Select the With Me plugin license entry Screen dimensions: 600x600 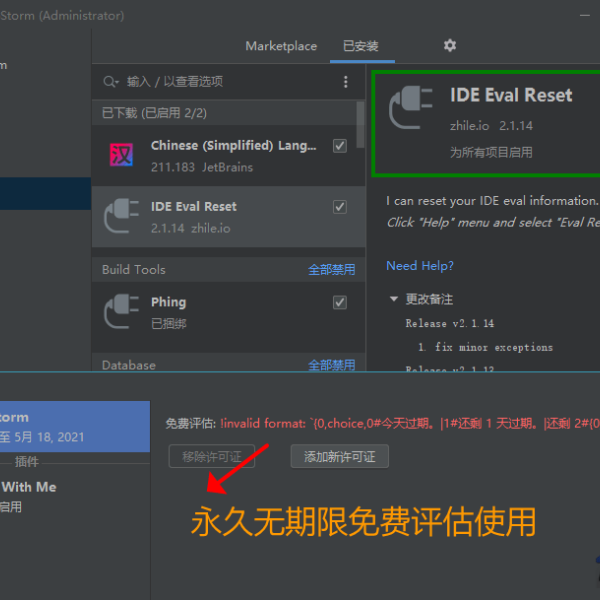click(x=75, y=496)
